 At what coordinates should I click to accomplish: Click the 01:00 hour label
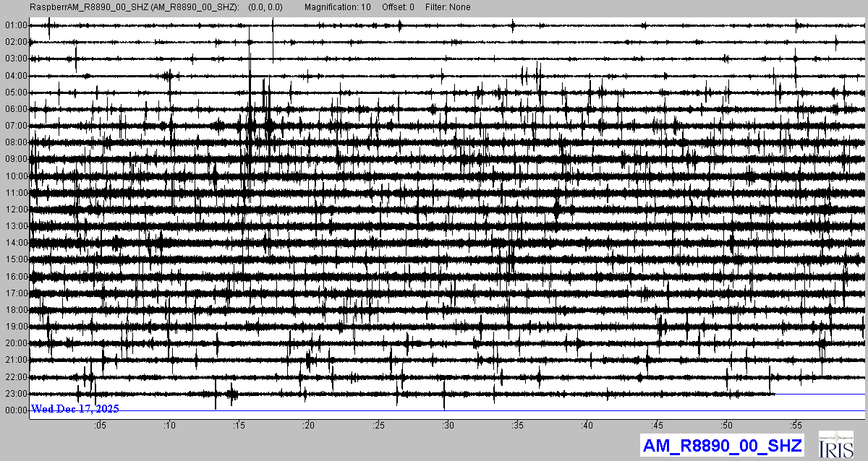pos(16,25)
